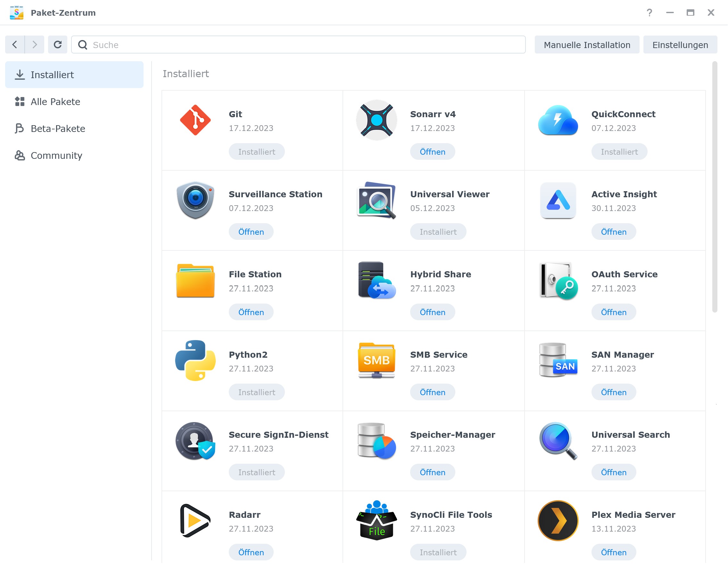Click the Surveillance Station camera icon
This screenshot has height=570, width=728.
tap(195, 200)
